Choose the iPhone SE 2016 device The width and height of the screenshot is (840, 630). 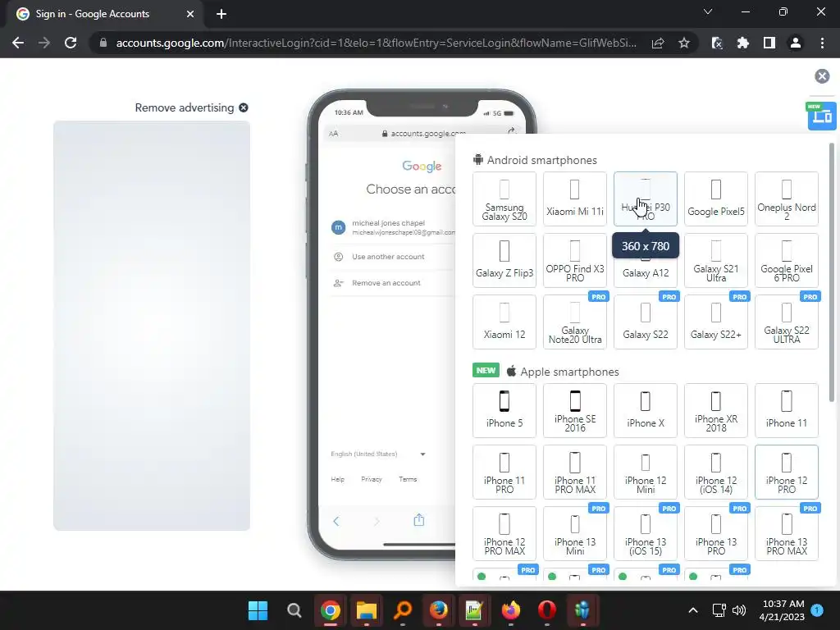(x=575, y=410)
